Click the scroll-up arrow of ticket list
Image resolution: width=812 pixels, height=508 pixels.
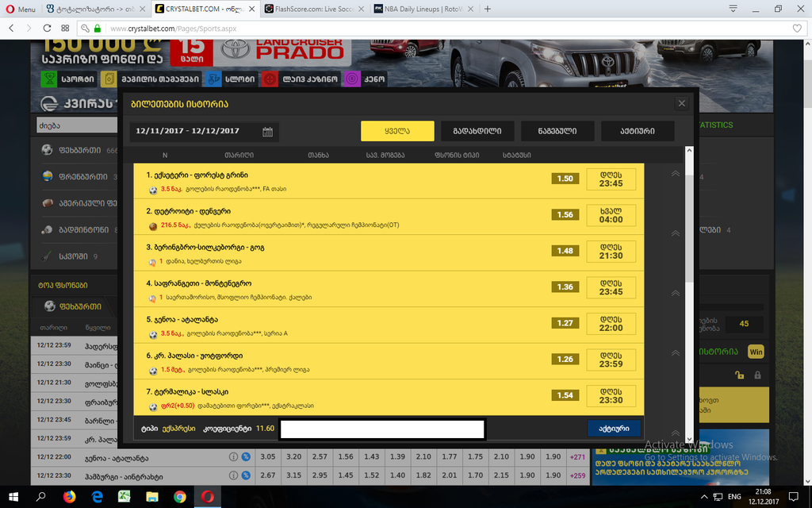[x=689, y=151]
